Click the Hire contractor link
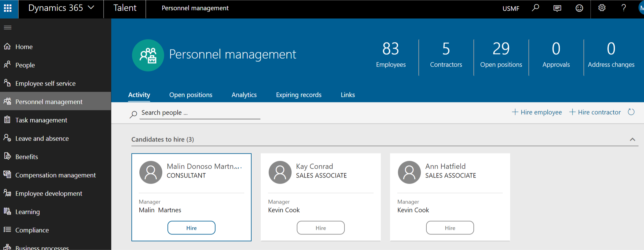The height and width of the screenshot is (250, 644). pos(595,112)
